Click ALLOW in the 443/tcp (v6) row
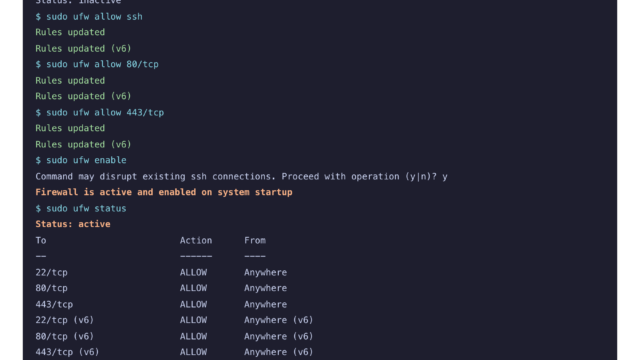The image size is (640, 360). coord(193,352)
